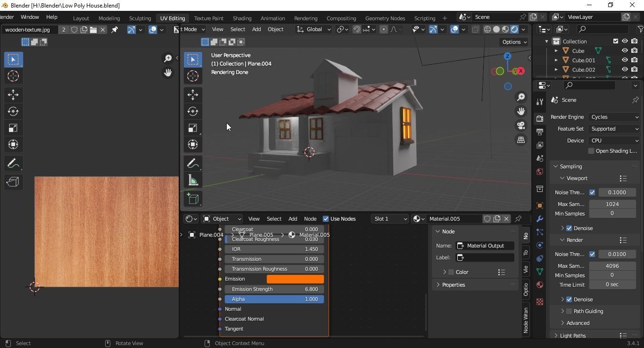Click the pan hand icon in 3D viewport
This screenshot has width=644, height=348.
point(521,111)
